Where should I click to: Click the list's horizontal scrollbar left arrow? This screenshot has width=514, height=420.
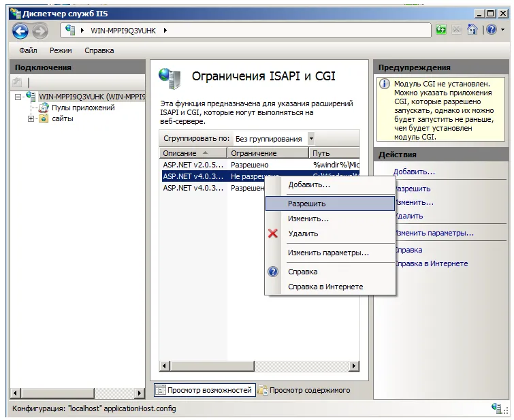pos(165,366)
